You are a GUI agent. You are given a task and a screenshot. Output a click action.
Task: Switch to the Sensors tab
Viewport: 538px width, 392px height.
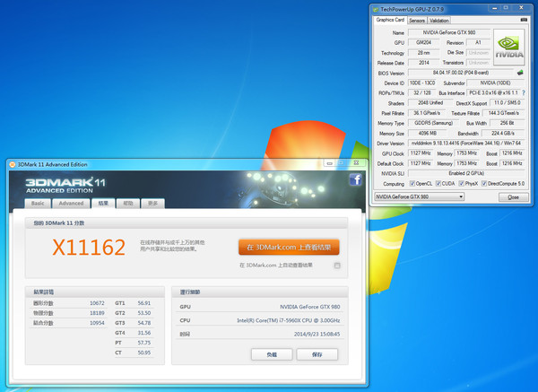(x=417, y=21)
